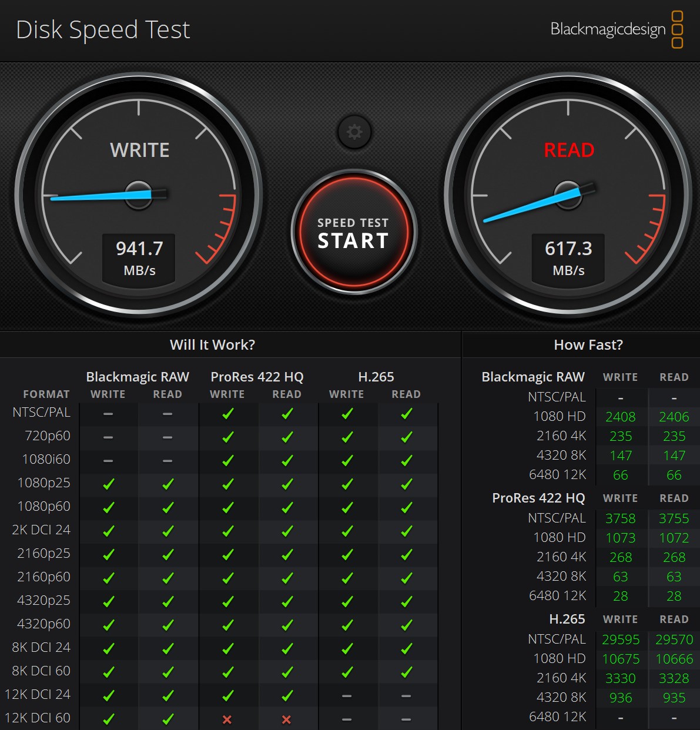This screenshot has width=700, height=730.
Task: Click the Blackmagic RAW 1080 HD read value 2406
Action: pyautogui.click(x=674, y=417)
